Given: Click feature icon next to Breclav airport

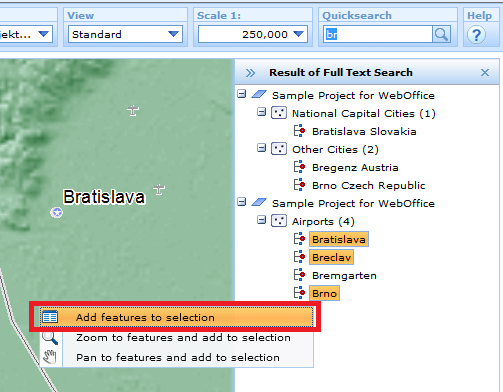Looking at the screenshot, I should 299,257.
